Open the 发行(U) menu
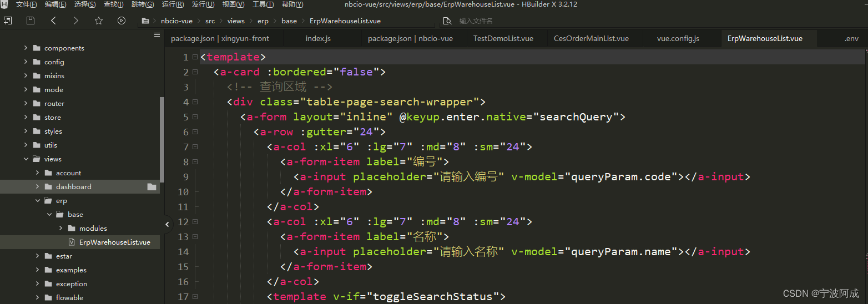Image resolution: width=868 pixels, height=304 pixels. [203, 4]
